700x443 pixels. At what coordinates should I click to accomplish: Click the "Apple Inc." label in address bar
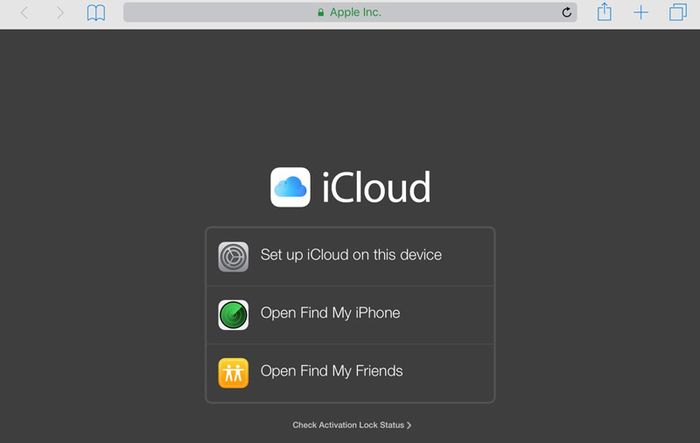click(355, 13)
